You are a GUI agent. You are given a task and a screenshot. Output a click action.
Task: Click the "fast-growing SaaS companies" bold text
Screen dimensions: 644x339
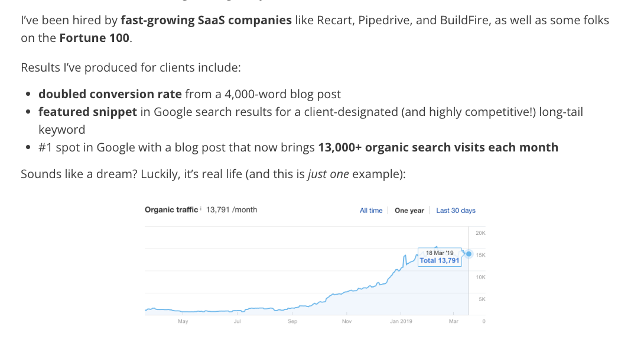click(206, 21)
